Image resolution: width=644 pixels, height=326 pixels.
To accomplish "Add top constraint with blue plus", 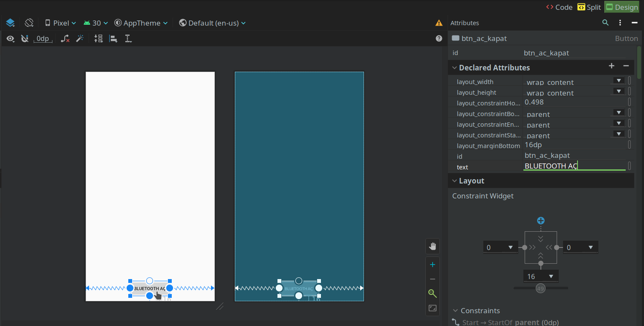I will point(541,221).
